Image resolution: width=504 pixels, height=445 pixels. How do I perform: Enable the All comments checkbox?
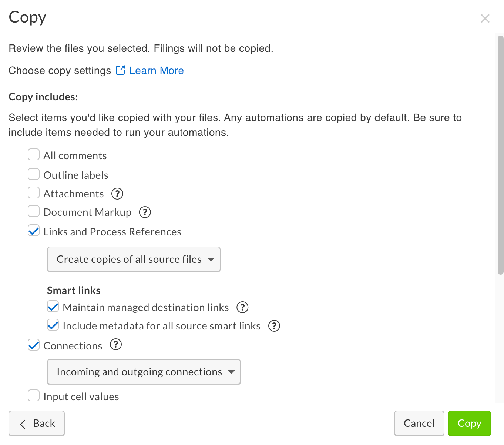[34, 155]
